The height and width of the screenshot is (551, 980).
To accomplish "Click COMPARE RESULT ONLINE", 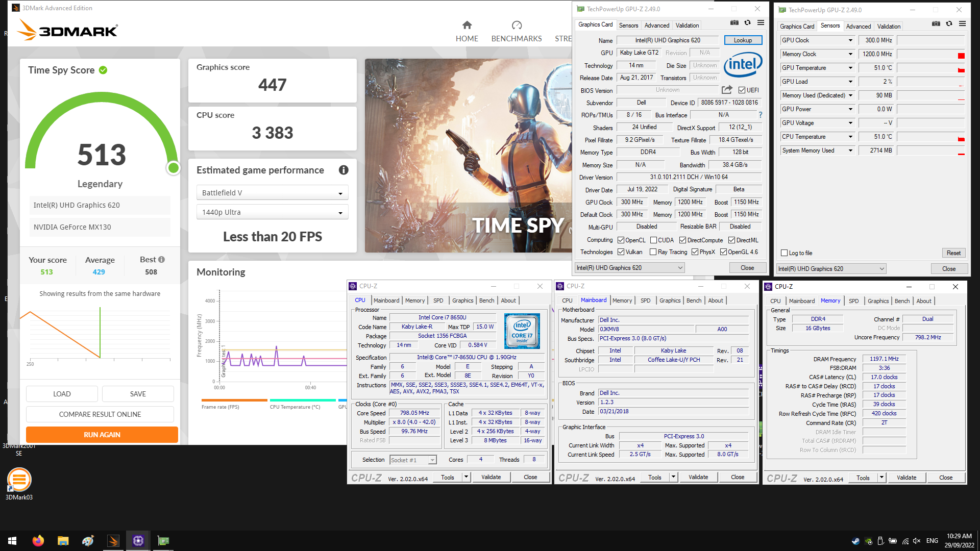I will pyautogui.click(x=100, y=414).
